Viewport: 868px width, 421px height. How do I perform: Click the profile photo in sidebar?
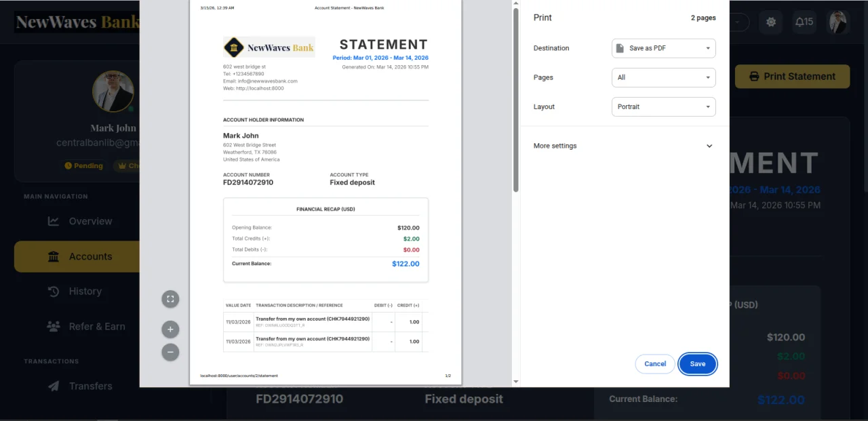point(113,92)
